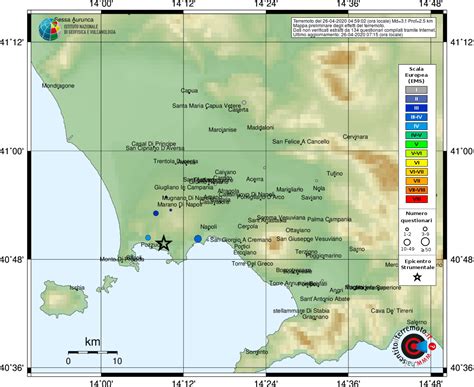This screenshot has width=474, height=387.
Task: Click the ≥50 questionnaires circle in the legend
Action: pos(425,242)
